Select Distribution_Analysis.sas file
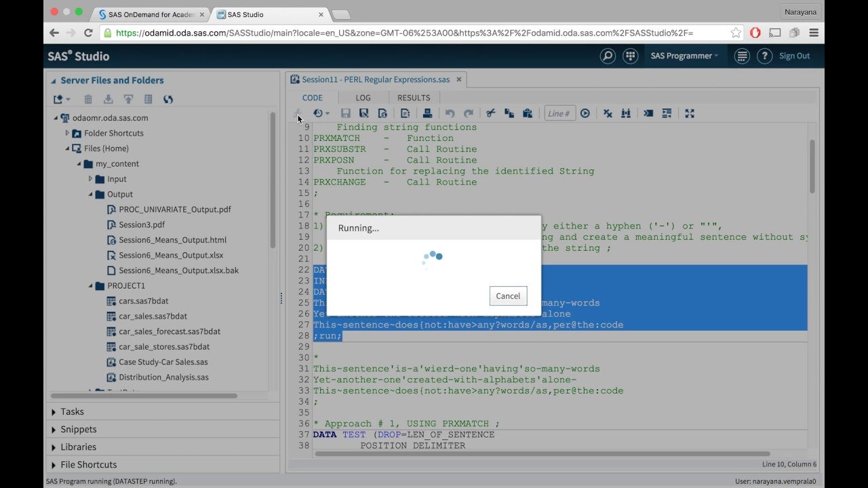 tap(163, 377)
